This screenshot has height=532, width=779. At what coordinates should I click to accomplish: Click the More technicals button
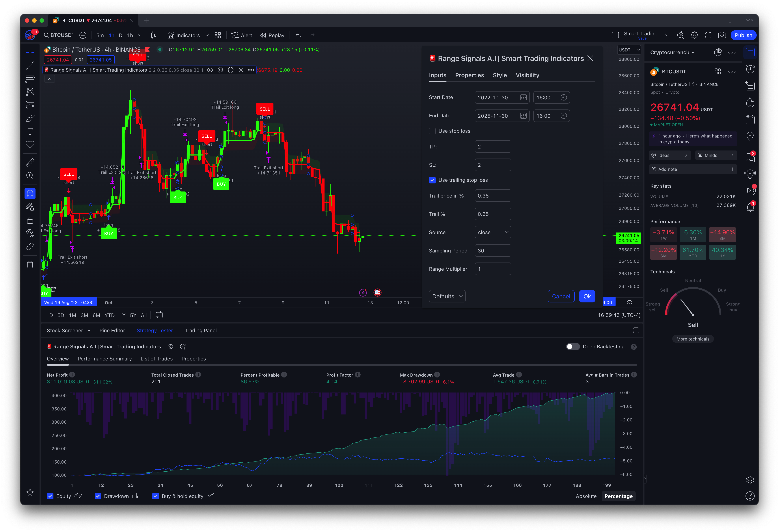coord(693,339)
